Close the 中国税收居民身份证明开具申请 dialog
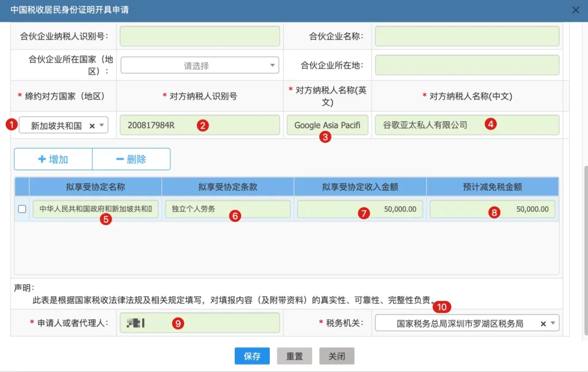 pyautogui.click(x=575, y=10)
